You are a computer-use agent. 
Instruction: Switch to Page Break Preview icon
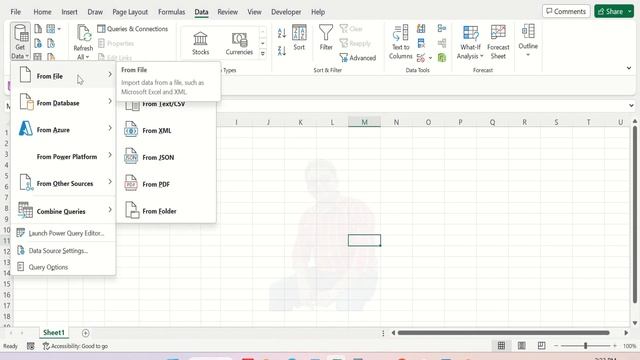[x=541, y=346]
